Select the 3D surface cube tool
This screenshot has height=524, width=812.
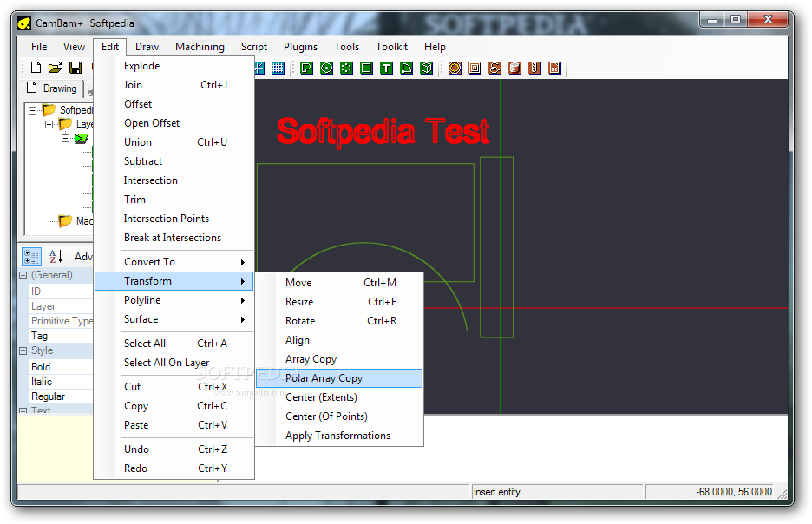pyautogui.click(x=426, y=68)
